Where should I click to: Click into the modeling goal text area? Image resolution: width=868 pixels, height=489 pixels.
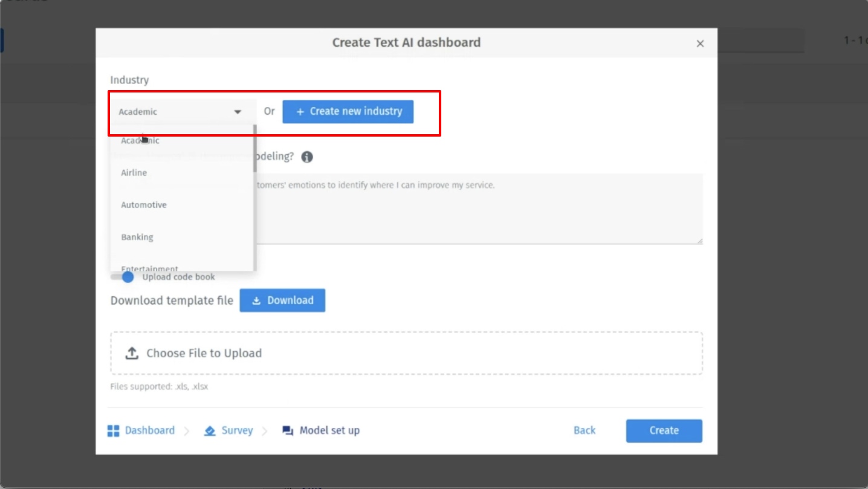point(479,209)
